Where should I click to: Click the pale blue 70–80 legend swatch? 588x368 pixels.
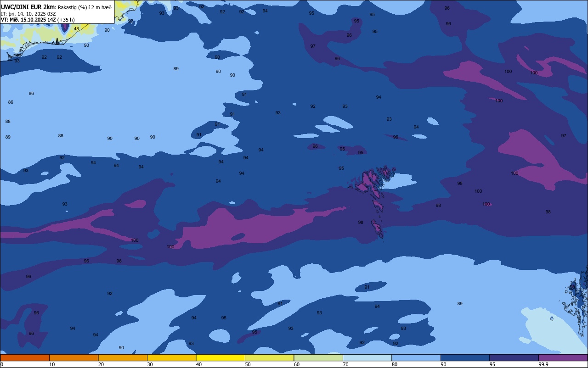pos(367,357)
